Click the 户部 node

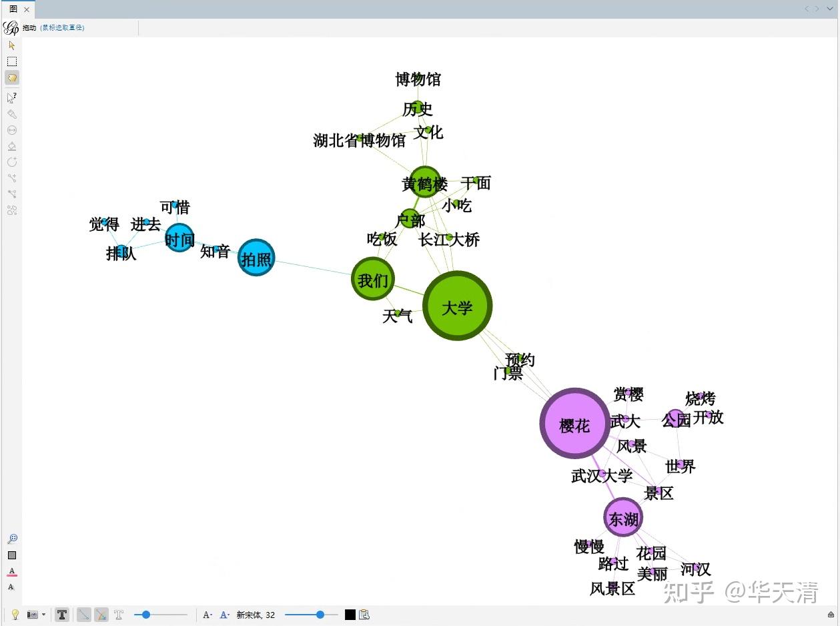pos(410,219)
